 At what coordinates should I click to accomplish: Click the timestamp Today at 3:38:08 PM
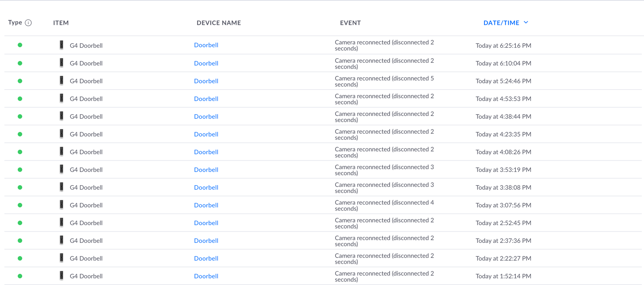[x=503, y=187]
